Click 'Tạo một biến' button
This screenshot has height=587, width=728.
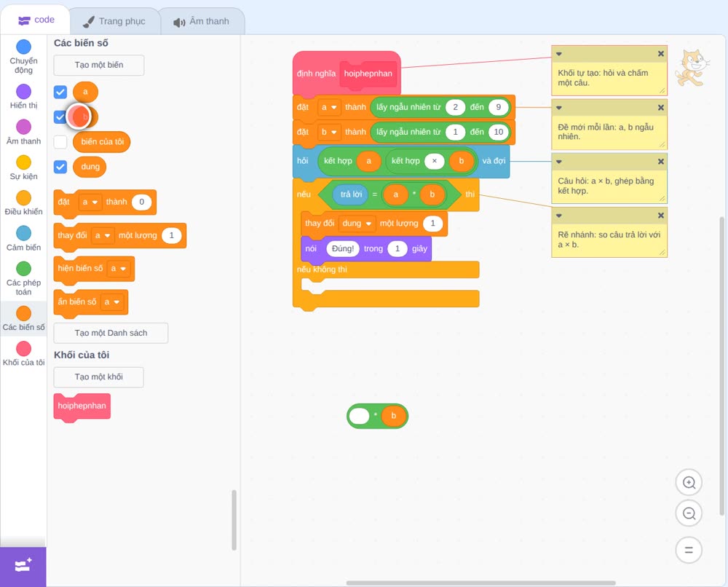pos(99,65)
